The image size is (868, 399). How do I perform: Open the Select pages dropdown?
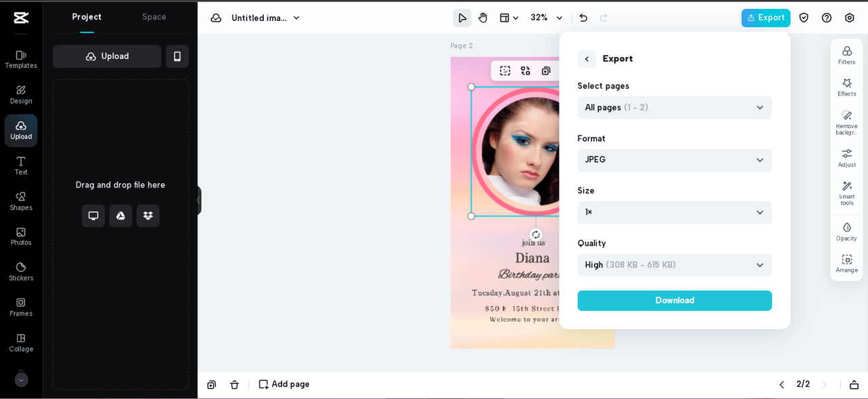coord(675,108)
